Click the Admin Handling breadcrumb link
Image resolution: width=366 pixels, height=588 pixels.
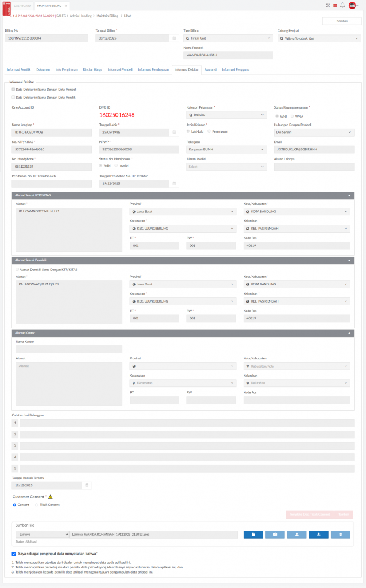coord(81,16)
